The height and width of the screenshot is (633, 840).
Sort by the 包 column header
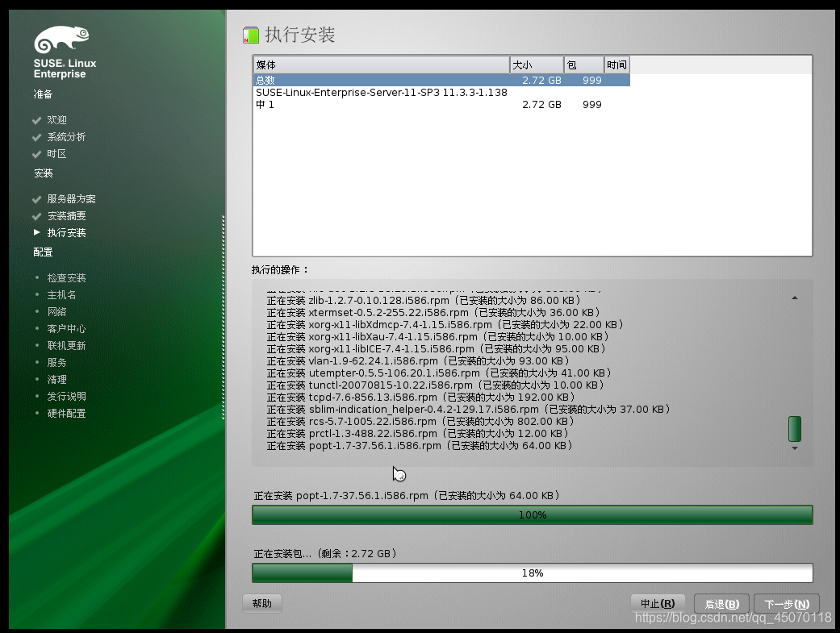point(584,65)
